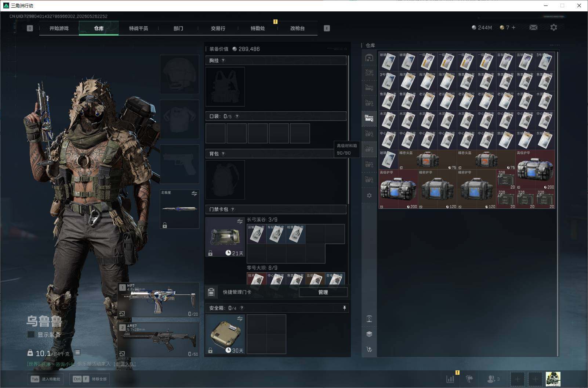Click the 申请入队 link in chat
This screenshot has height=388, width=588.
click(x=124, y=364)
